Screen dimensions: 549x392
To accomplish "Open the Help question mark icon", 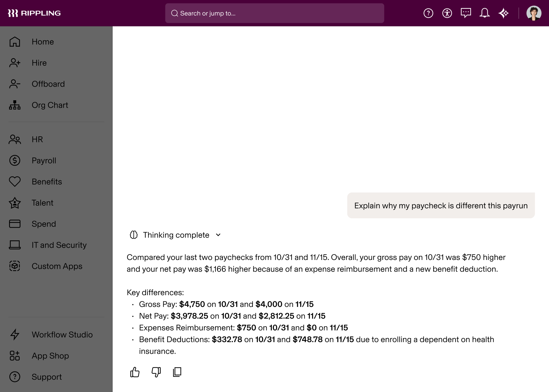I will click(x=428, y=13).
